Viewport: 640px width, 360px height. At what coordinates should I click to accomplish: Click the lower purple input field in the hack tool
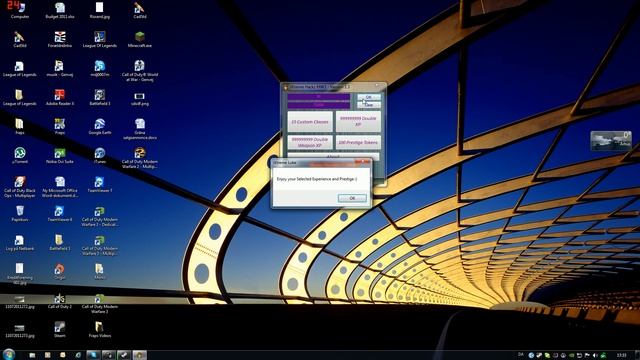[318, 105]
